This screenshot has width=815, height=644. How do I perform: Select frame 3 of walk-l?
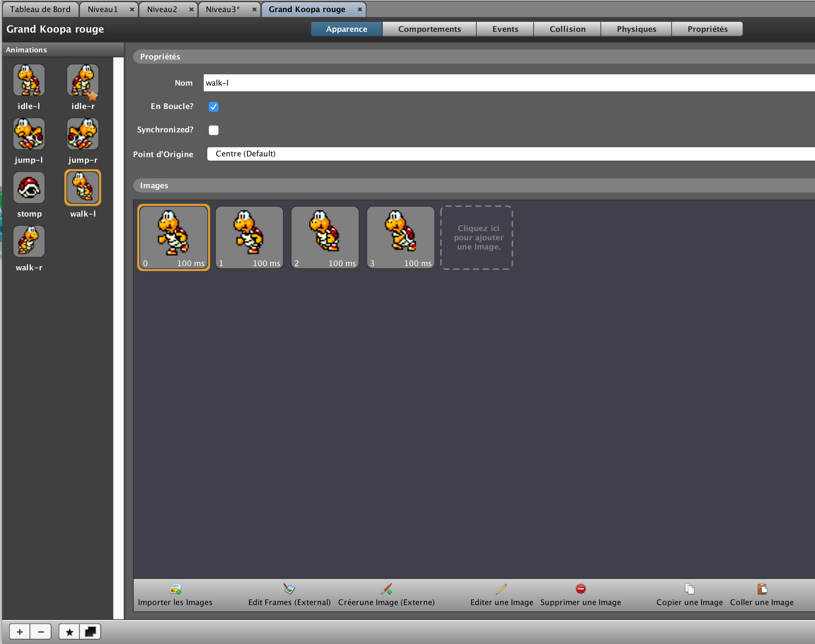(401, 237)
